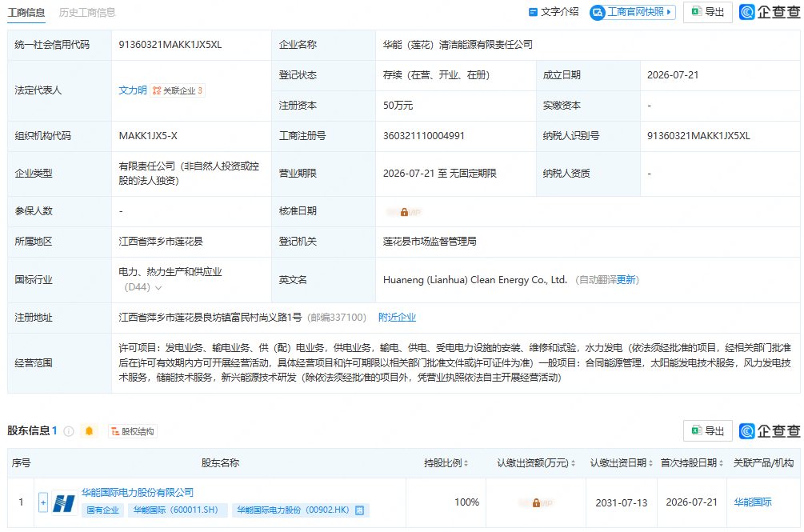Click the 企查查 logo in shareholder section
804x532 pixels.
coord(770,431)
